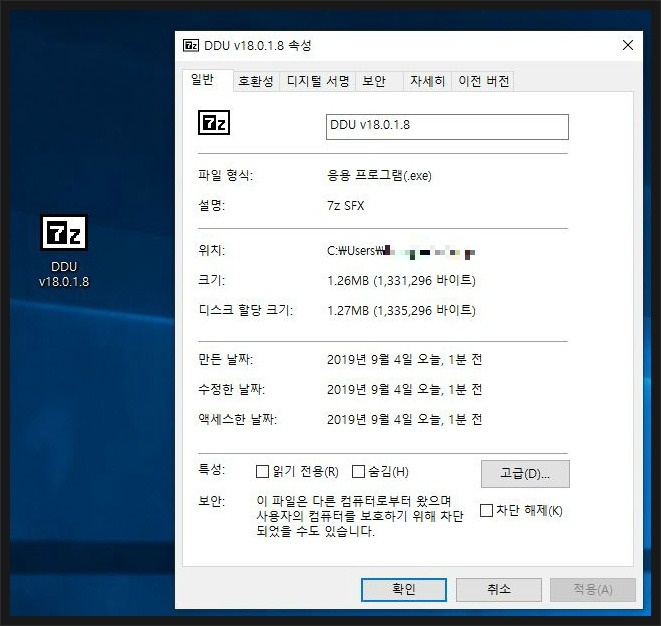Image resolution: width=661 pixels, height=626 pixels.
Task: Click the security warning text about 다른 컴퓨터
Action: tap(360, 516)
